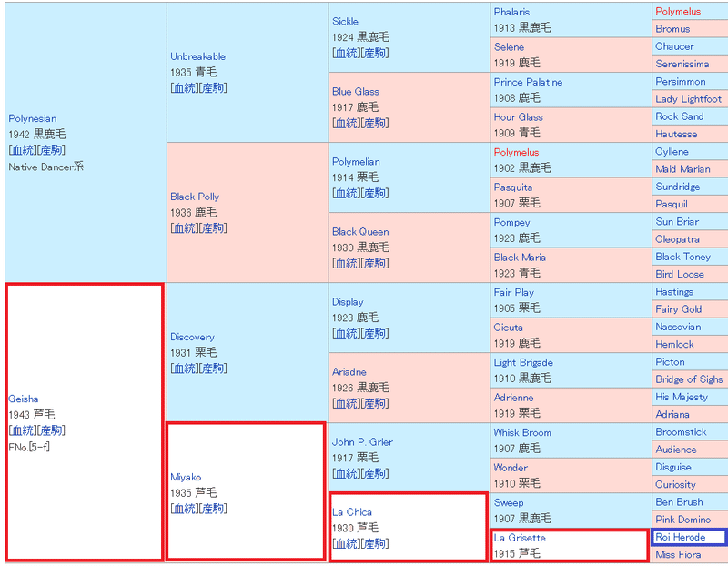Click the Black Polly link
The image size is (728, 566).
195,197
